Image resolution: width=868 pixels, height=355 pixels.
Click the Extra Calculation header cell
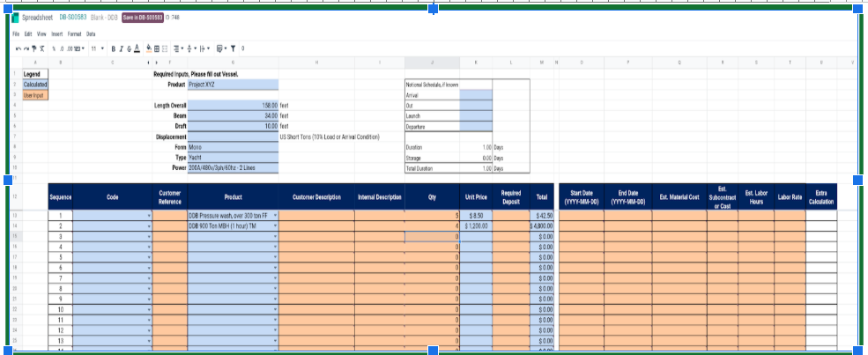pyautogui.click(x=821, y=196)
